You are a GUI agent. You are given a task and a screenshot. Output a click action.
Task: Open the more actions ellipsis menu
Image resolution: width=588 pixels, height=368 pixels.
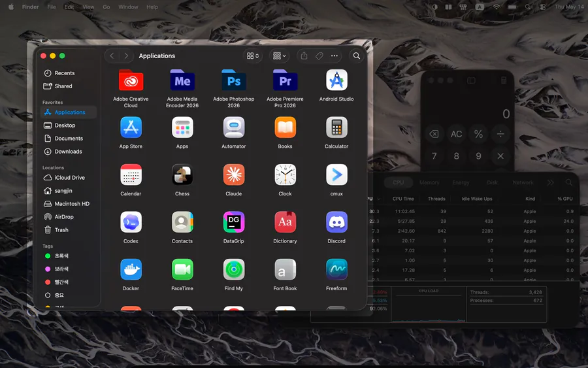(x=334, y=56)
